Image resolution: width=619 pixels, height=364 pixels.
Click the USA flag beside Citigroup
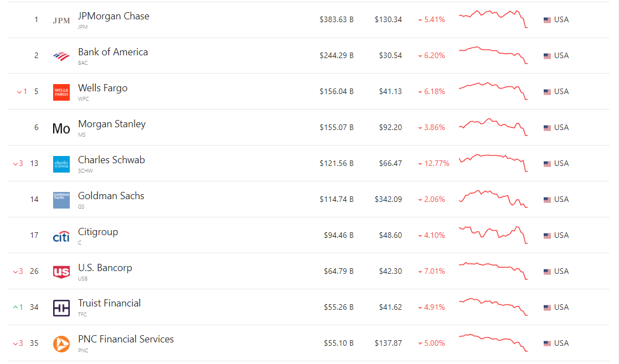click(x=546, y=235)
